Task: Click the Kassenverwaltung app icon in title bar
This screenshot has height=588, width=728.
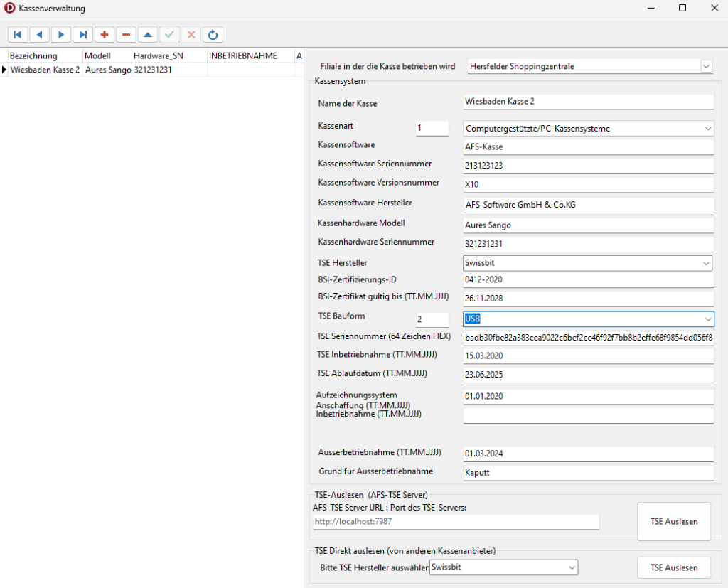Action: click(x=9, y=8)
